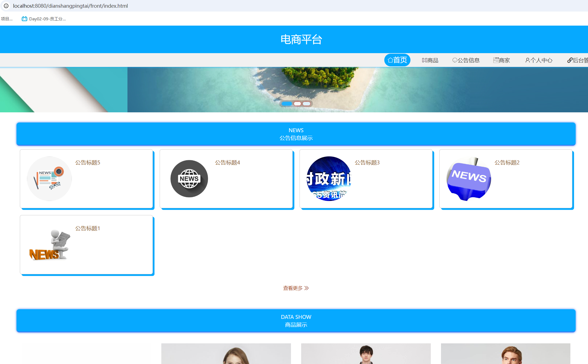Click the blue 财政新闻 circular image
588x364 pixels.
coord(329,179)
